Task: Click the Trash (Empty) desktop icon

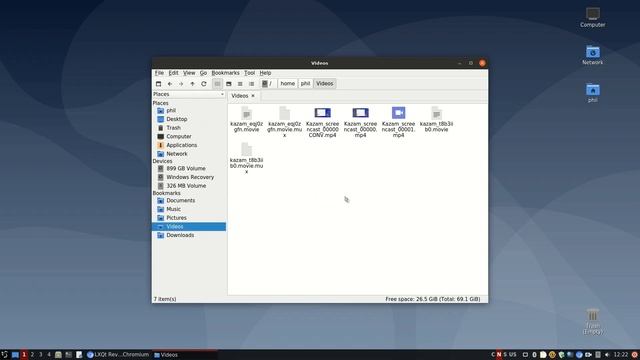Action: pyautogui.click(x=593, y=322)
